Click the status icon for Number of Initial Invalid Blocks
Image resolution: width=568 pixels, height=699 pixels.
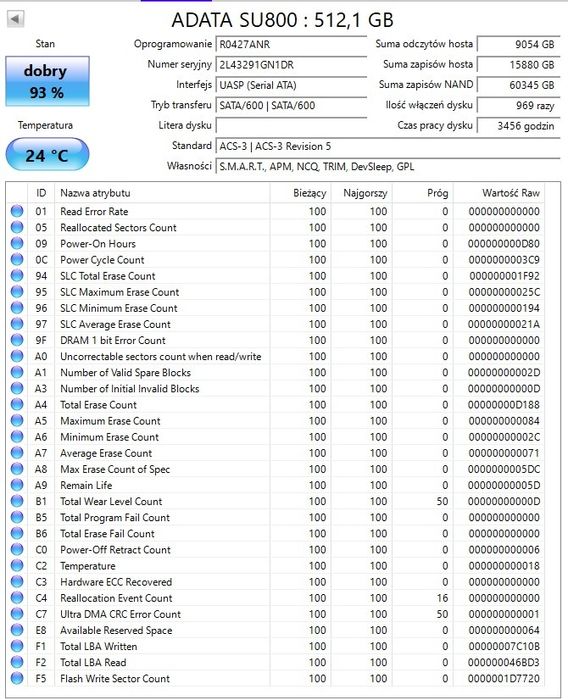[17, 388]
